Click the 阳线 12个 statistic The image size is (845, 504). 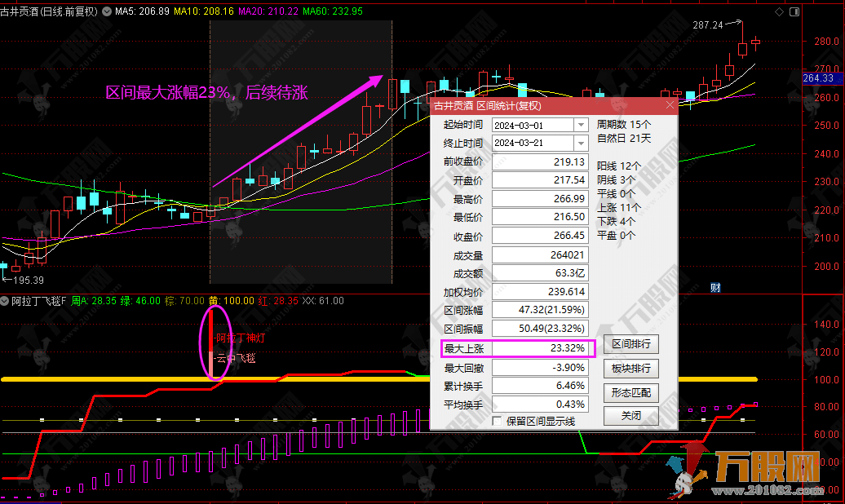pos(618,166)
